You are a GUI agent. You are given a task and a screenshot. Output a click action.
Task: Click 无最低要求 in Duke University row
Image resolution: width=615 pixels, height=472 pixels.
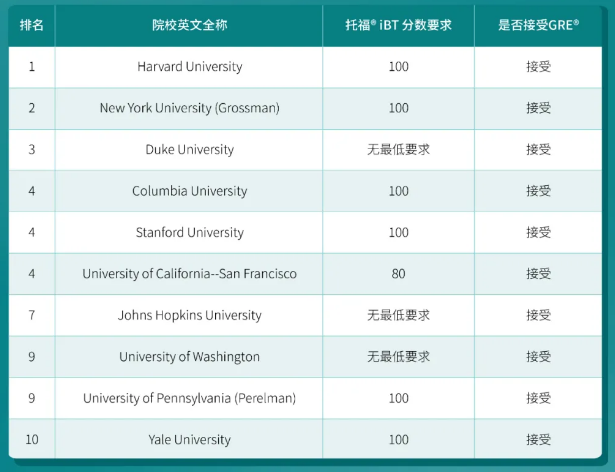(398, 149)
